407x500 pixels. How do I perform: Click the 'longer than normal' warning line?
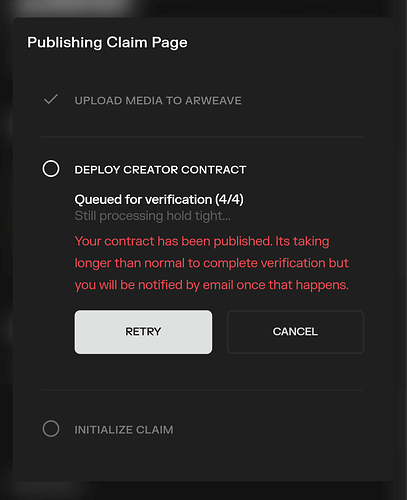211,263
